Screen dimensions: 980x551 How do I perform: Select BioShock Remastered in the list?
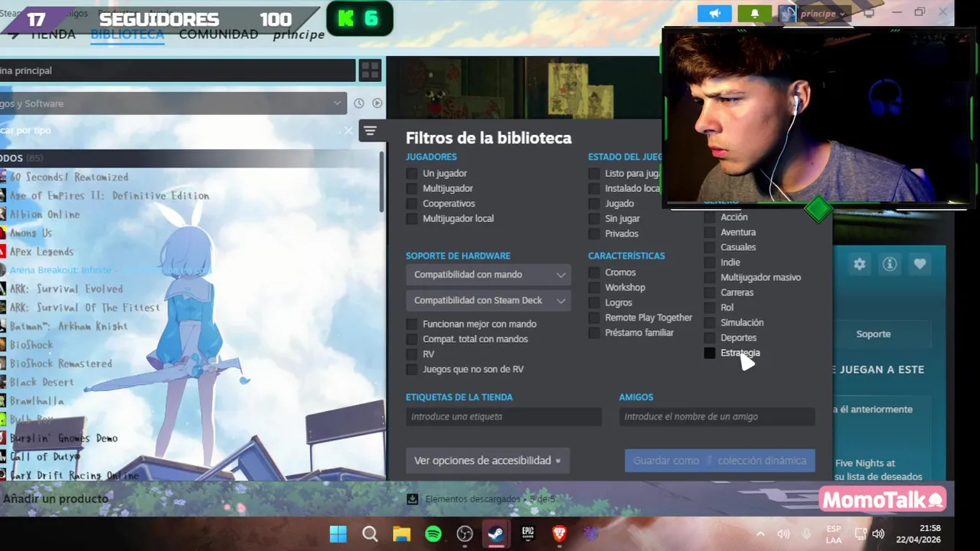click(x=60, y=364)
